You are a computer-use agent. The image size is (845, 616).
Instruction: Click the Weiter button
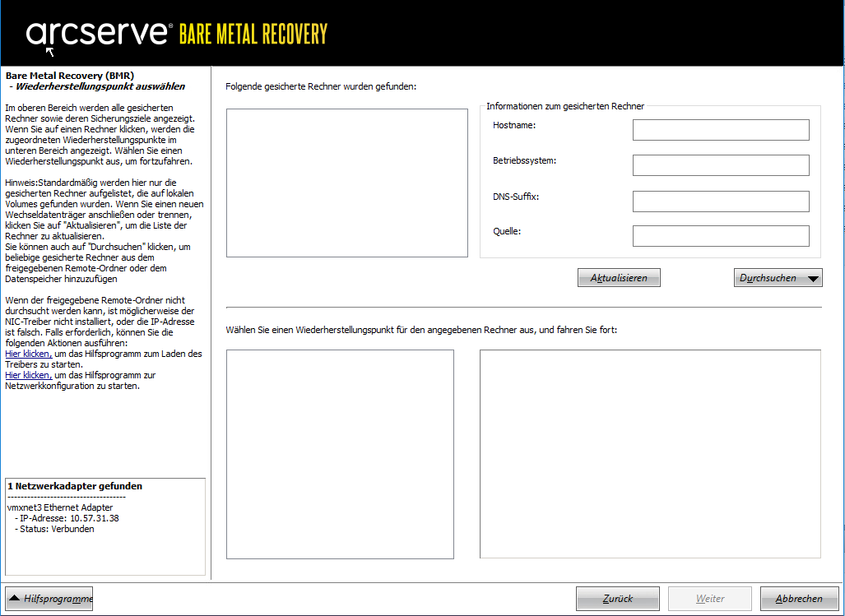click(710, 598)
